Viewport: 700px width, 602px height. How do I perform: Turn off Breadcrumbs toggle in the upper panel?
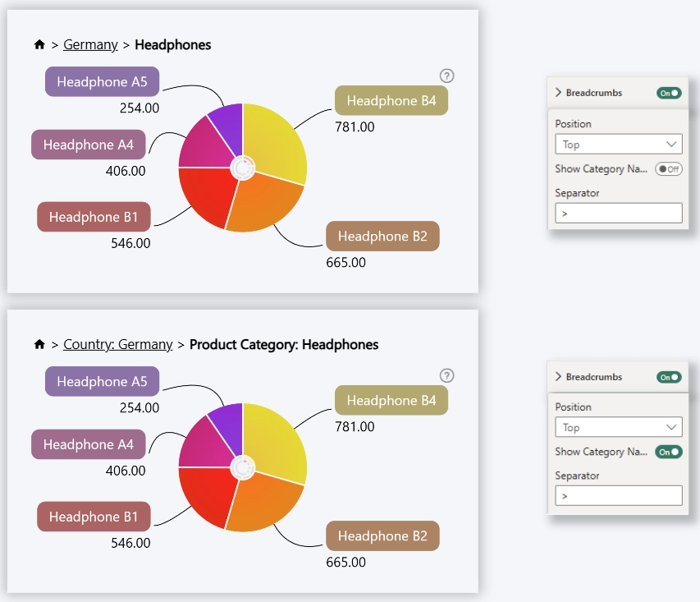[669, 93]
